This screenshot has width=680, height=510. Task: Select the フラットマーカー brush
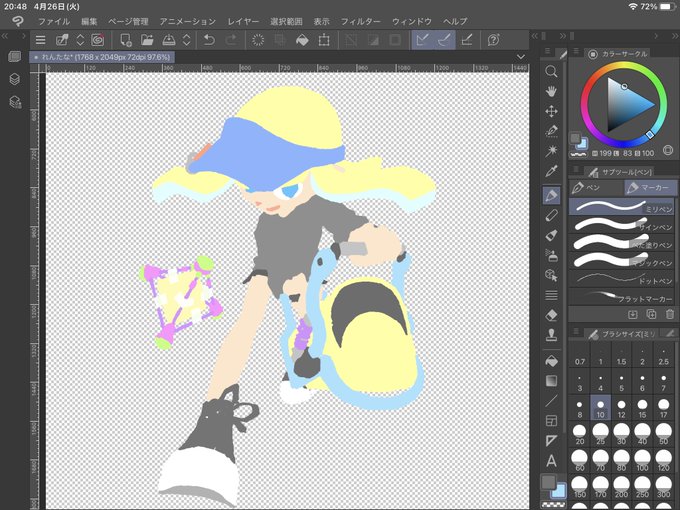tap(623, 297)
